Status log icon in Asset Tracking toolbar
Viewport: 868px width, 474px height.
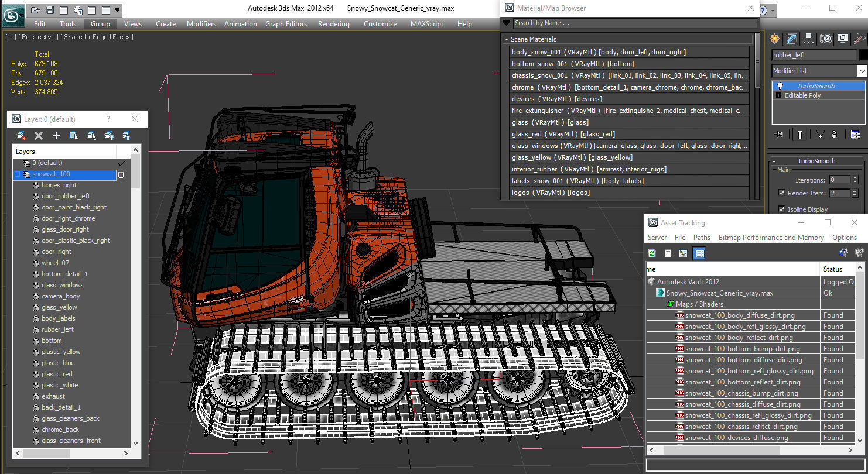click(x=668, y=253)
